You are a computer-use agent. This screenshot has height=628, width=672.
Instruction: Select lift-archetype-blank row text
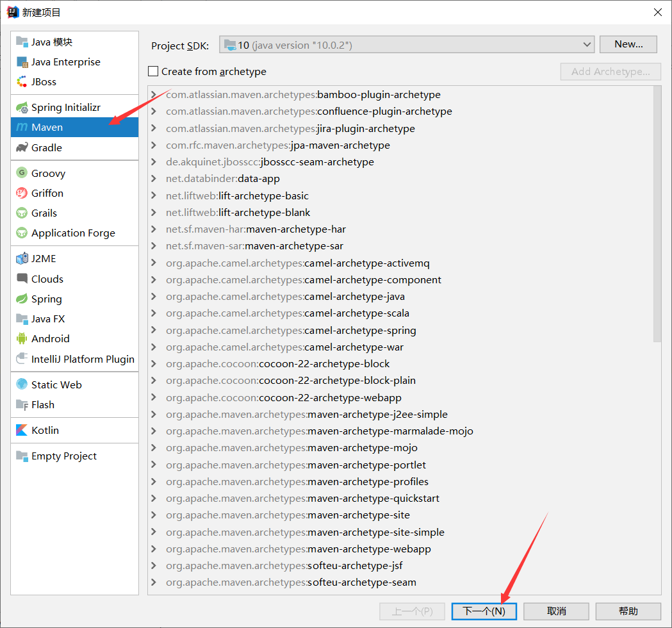pos(238,212)
